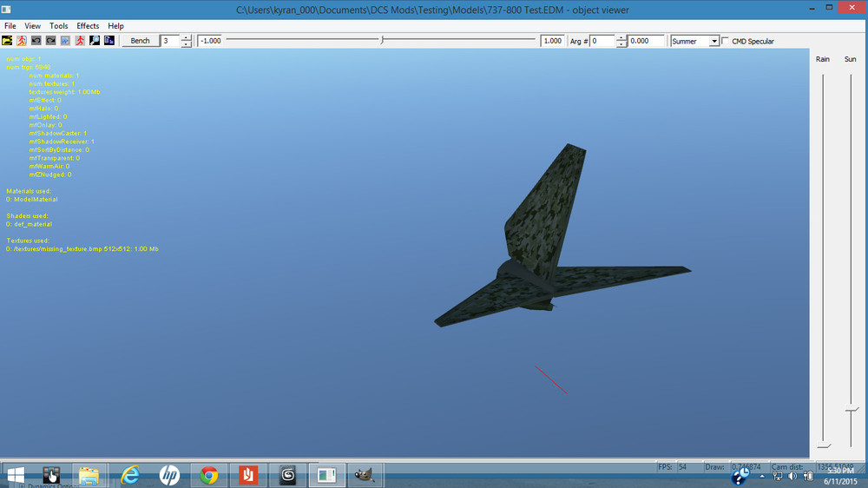Increase the Bench count with up arrow
The width and height of the screenshot is (868, 488).
pos(187,37)
